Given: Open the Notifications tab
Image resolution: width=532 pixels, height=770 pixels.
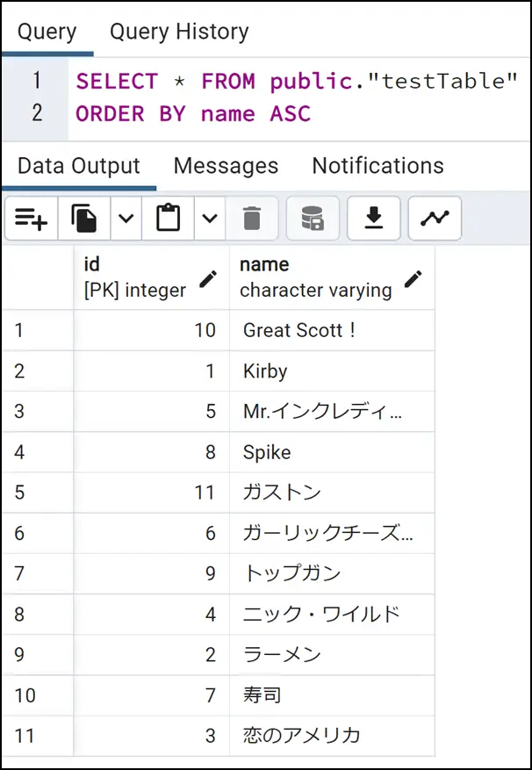Looking at the screenshot, I should tap(378, 166).
